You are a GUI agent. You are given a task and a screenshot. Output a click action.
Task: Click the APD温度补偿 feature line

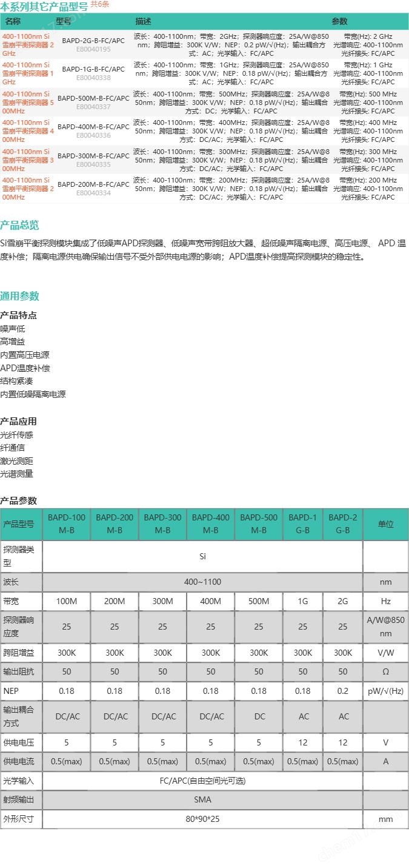point(25,368)
